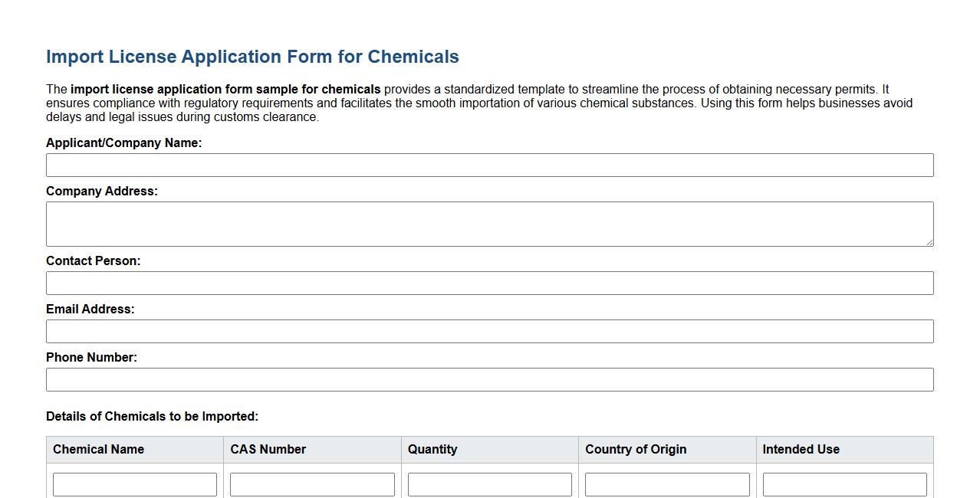Click the Quantity column header
This screenshot has height=498, width=980.
coord(432,450)
